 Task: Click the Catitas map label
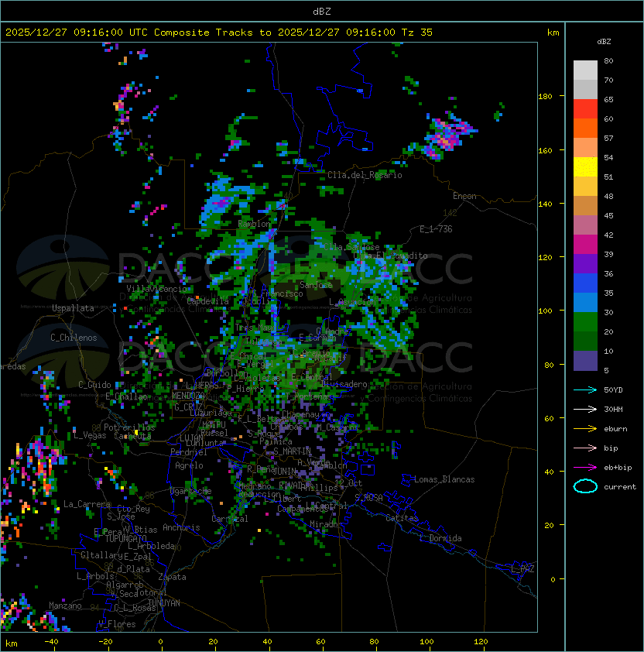click(x=402, y=518)
